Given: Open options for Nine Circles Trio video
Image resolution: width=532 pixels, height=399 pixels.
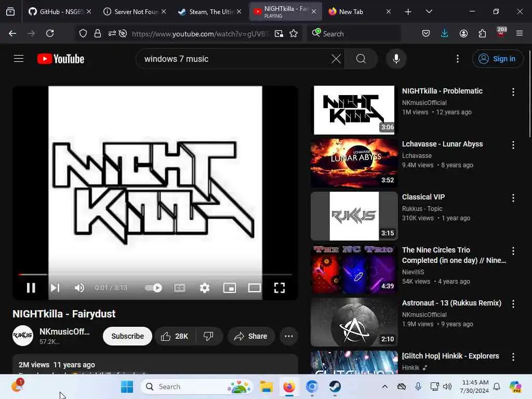Looking at the screenshot, I should [513, 251].
